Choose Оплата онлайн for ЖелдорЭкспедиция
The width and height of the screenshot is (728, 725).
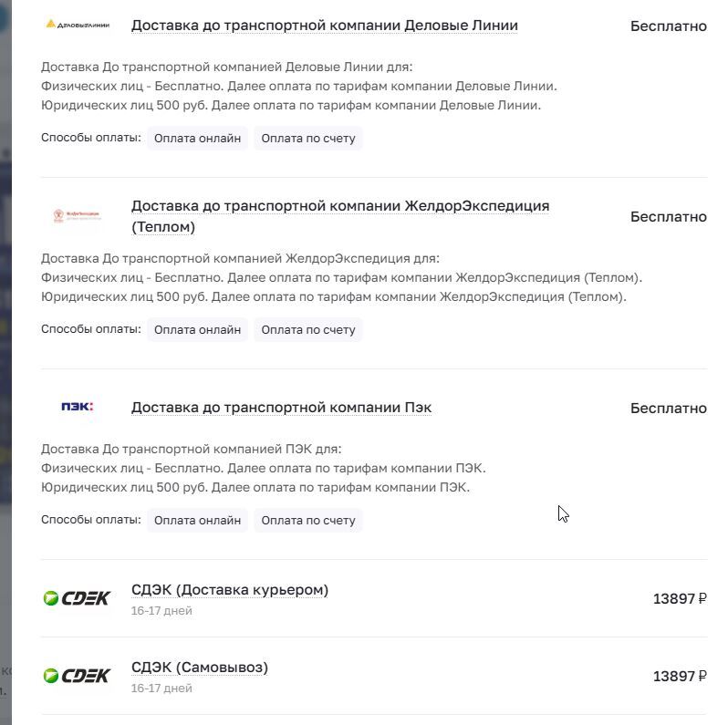(x=197, y=330)
